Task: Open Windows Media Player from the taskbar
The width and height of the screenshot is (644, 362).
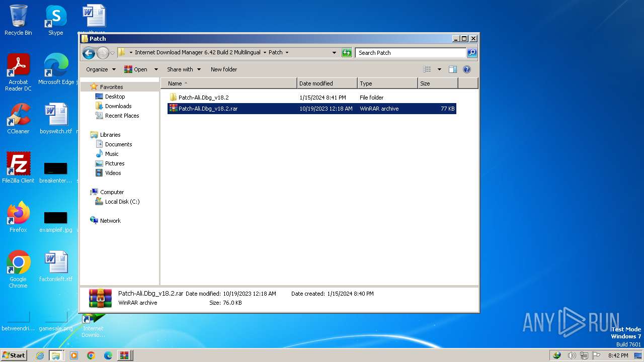Action: pos(74,355)
